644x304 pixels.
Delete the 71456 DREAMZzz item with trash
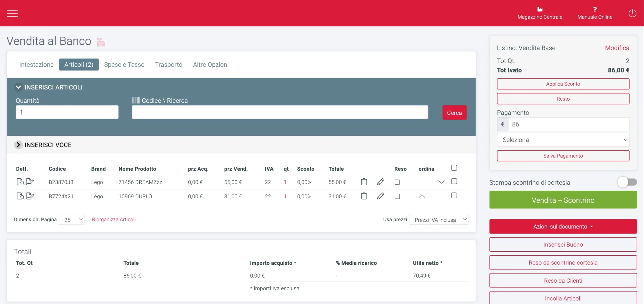click(364, 182)
